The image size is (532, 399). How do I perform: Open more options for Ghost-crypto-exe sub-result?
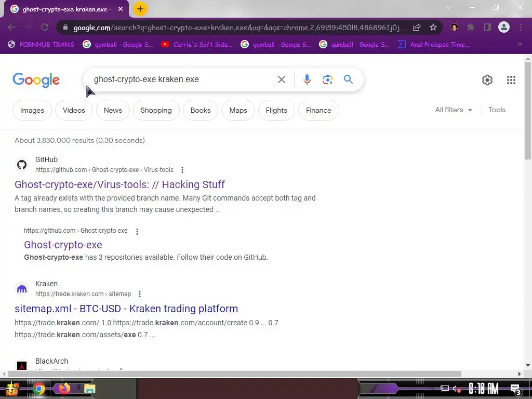point(137,231)
